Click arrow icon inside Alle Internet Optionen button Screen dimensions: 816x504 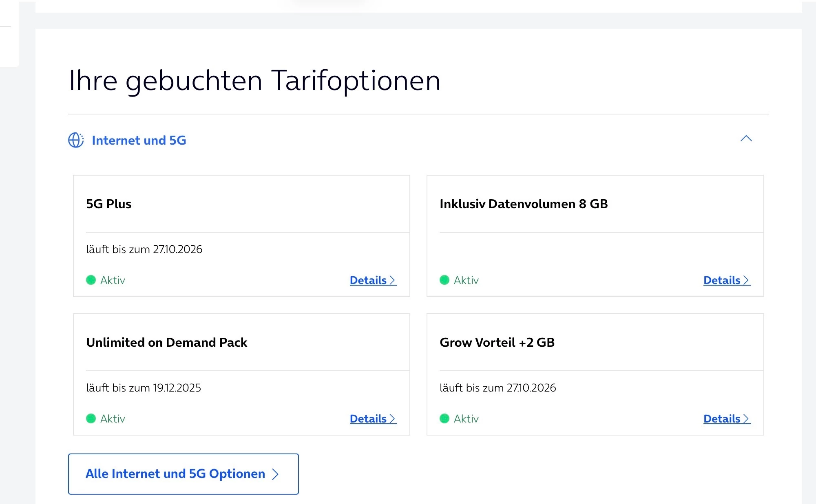[x=275, y=474]
